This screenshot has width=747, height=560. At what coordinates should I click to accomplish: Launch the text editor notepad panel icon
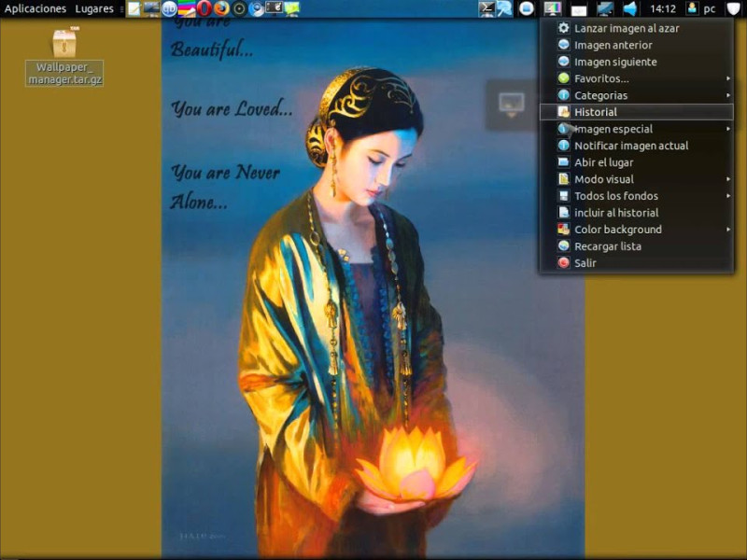click(134, 8)
